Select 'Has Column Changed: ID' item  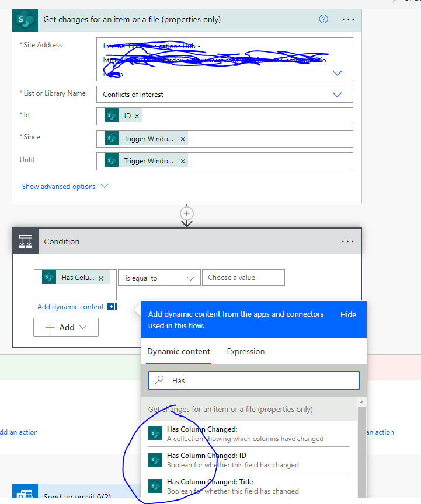249,460
